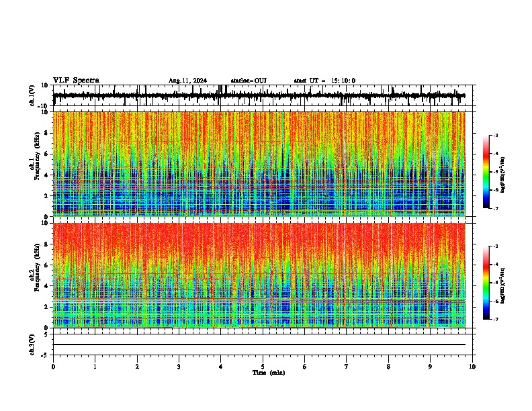
Task: Click the time axis tick label "3"
Action: (x=179, y=367)
